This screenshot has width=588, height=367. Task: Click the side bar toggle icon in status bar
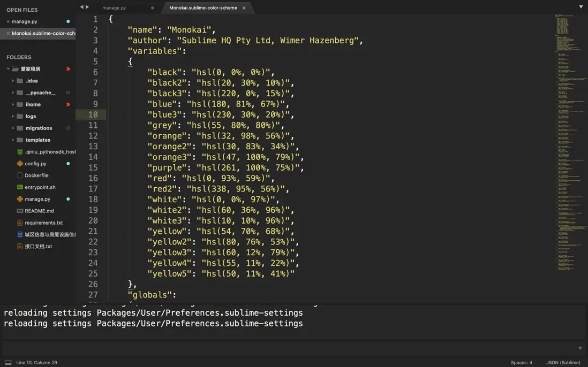(x=8, y=363)
